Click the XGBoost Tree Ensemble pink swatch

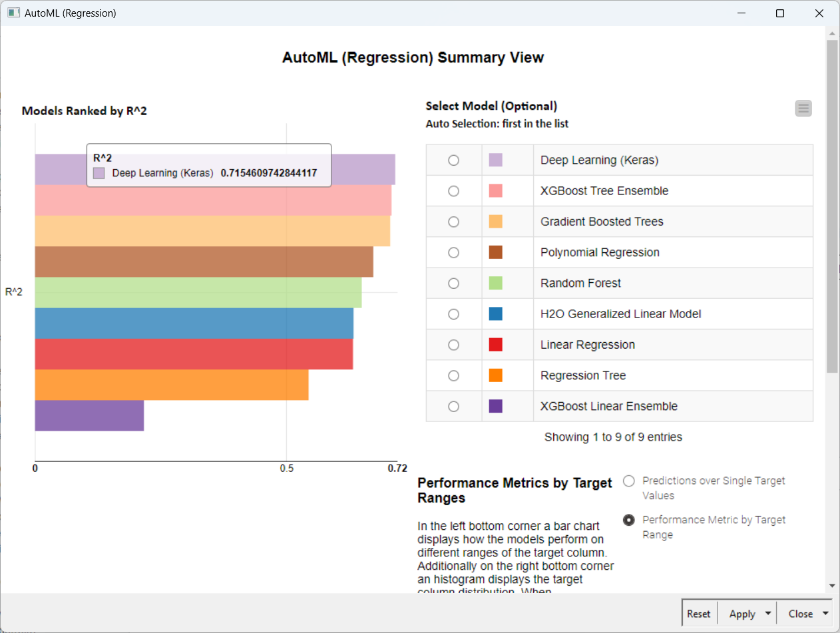pyautogui.click(x=495, y=191)
